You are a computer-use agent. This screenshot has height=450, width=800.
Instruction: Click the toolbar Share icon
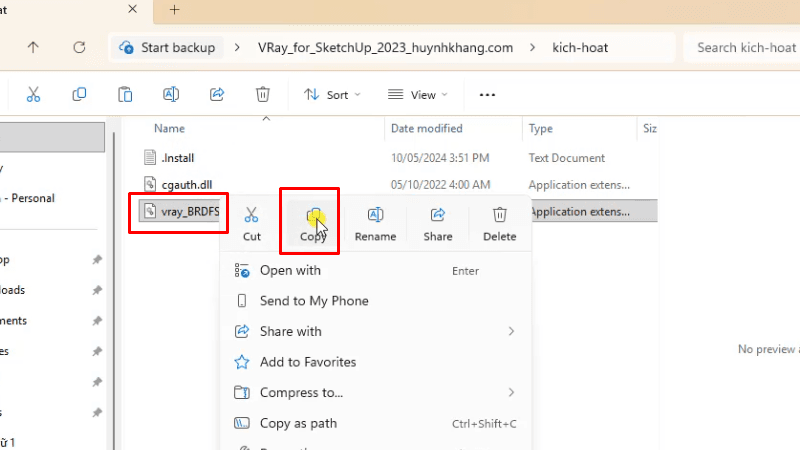pyautogui.click(x=217, y=94)
